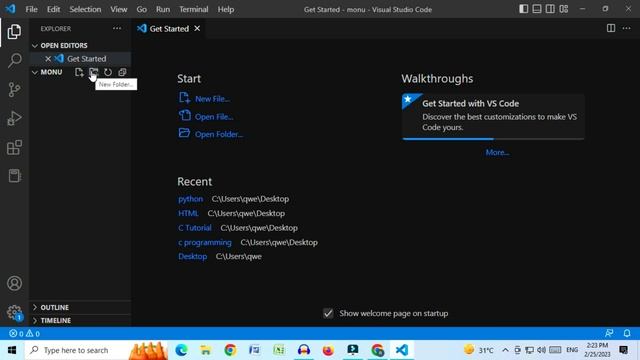Click the volume icon in system tray
The height and width of the screenshot is (360, 640).
542,350
